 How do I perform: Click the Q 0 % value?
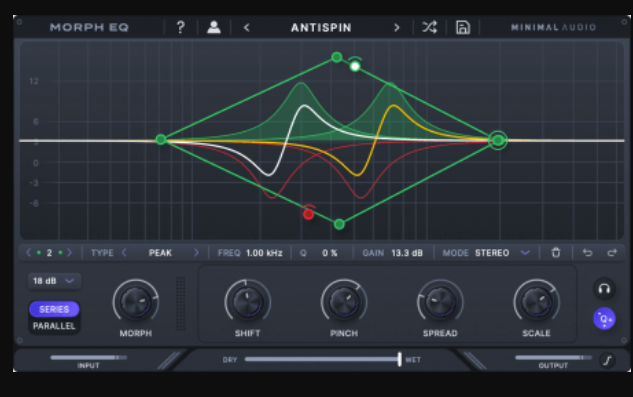(x=329, y=253)
